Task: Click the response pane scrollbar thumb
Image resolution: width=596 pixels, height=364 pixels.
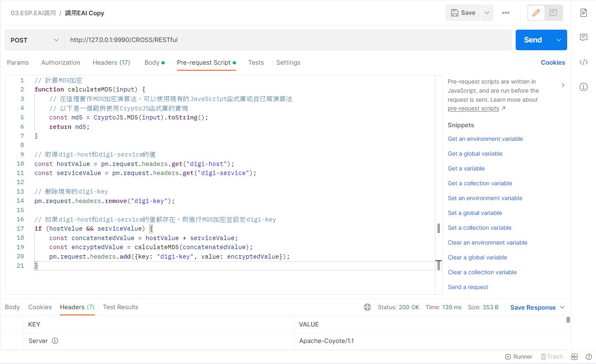Action: [x=568, y=320]
